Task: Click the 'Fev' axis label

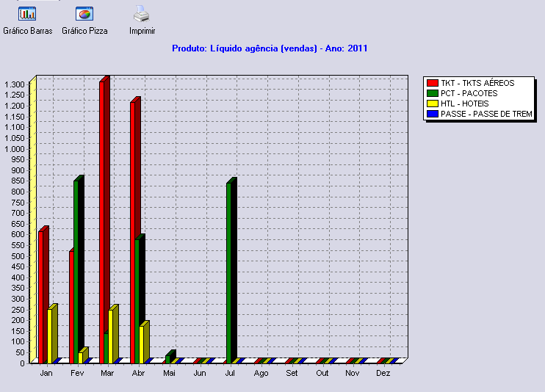Action: tap(77, 373)
